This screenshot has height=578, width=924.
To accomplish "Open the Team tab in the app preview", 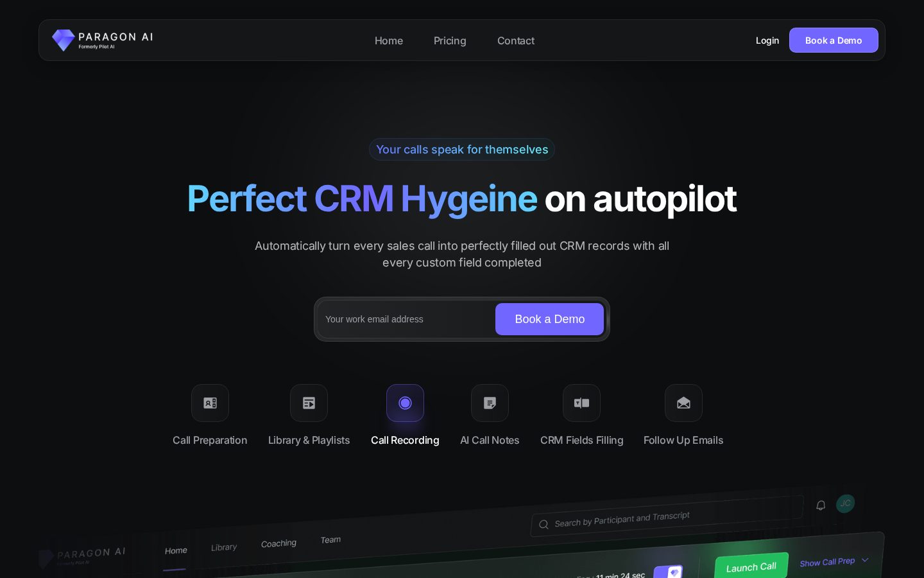I will 330,540.
